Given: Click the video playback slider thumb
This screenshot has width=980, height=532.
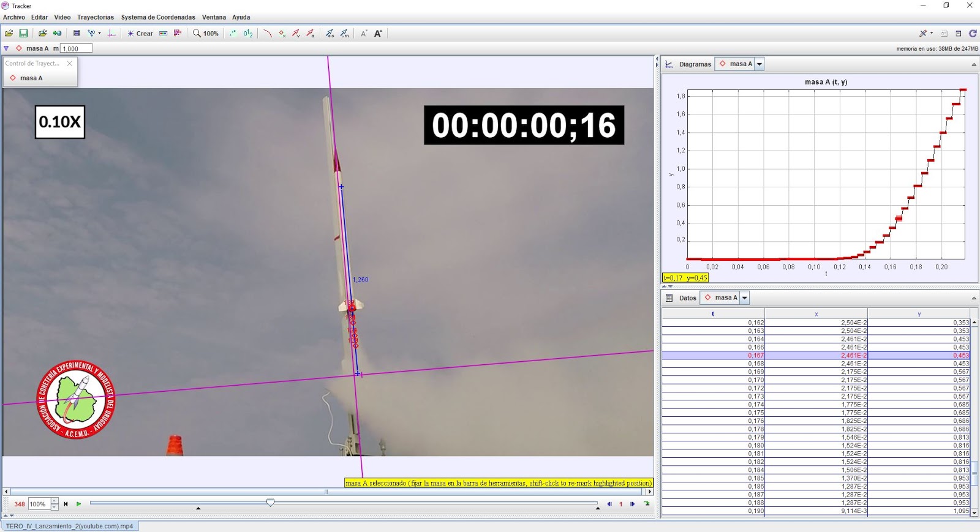Looking at the screenshot, I should 270,503.
